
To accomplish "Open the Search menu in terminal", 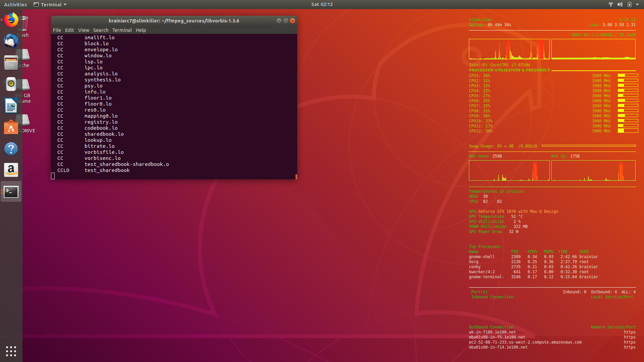I will click(101, 30).
